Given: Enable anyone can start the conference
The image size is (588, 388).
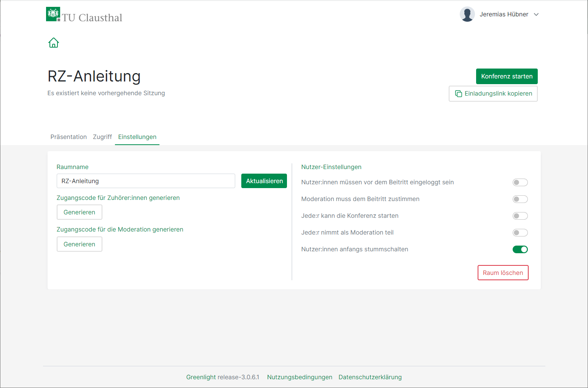Looking at the screenshot, I should pos(520,216).
